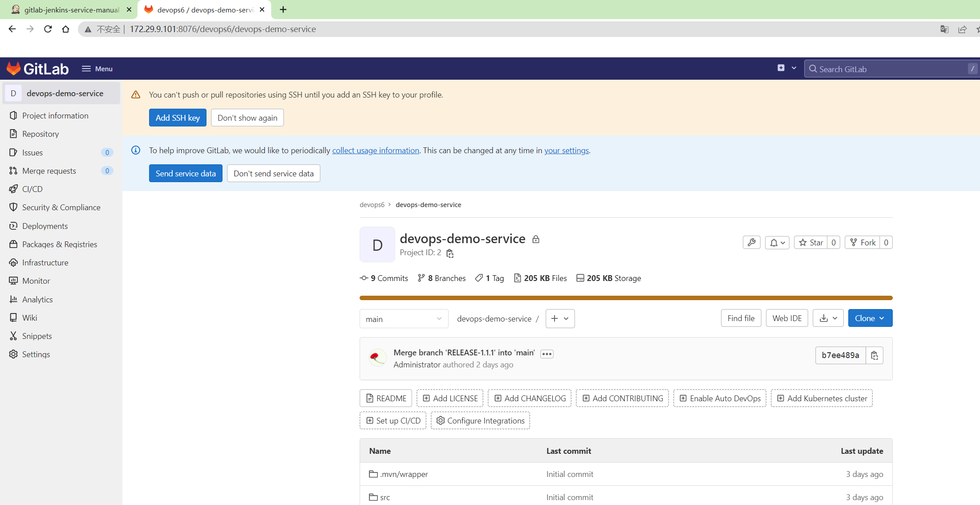Viewport: 980px width, 505px height.
Task: Click Administrator avatar on last commit
Action: (x=378, y=357)
